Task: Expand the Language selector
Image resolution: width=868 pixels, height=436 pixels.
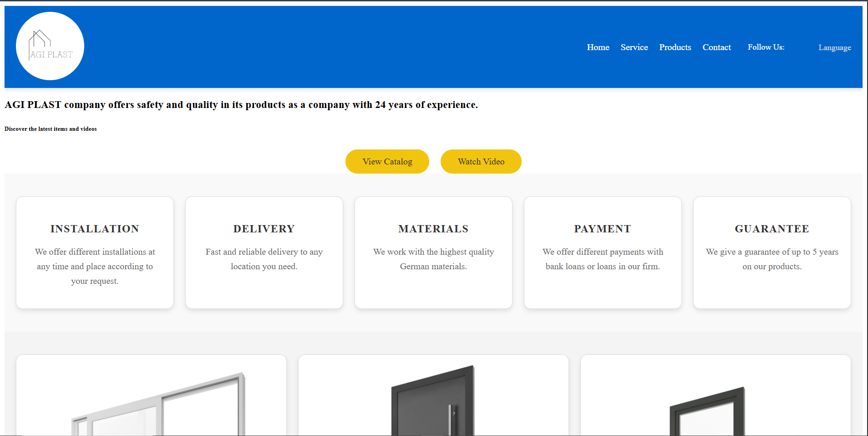Action: pos(834,48)
